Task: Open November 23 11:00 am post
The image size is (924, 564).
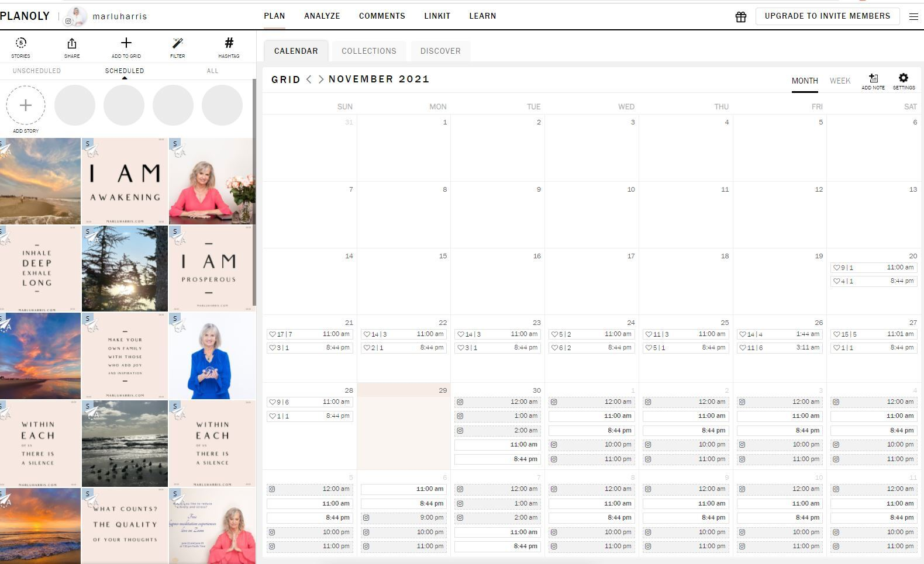Action: click(x=498, y=334)
